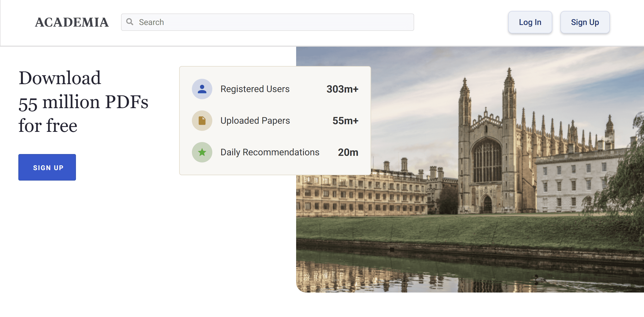Click the Daily Recommendations star icon
Screen dimensions: 644x317
pyautogui.click(x=202, y=152)
